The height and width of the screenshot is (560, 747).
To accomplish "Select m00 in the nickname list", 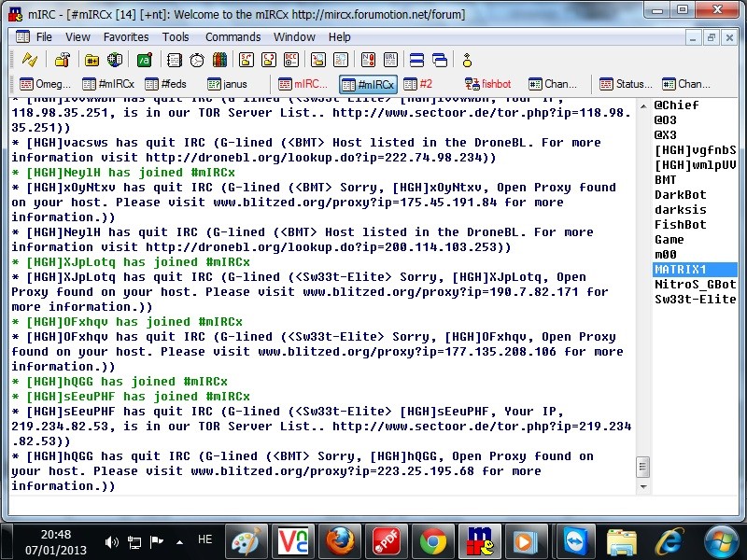I will pyautogui.click(x=665, y=254).
